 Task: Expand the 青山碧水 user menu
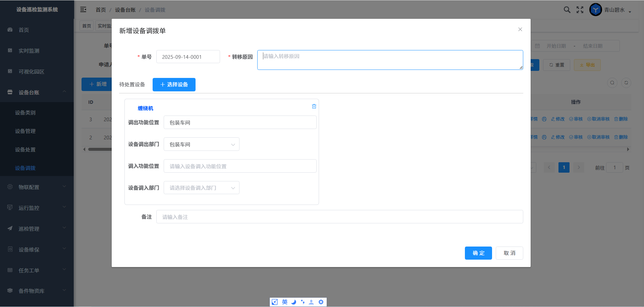coord(617,10)
